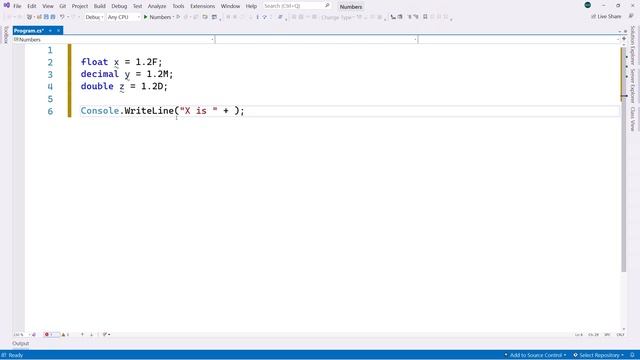Screen dimensions: 640x360
Task: Open the Tools menu
Action: pos(178,6)
